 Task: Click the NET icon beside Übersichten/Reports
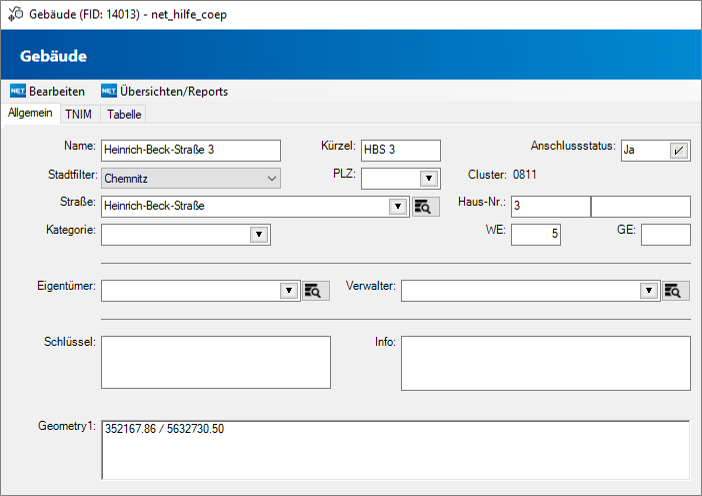(109, 91)
